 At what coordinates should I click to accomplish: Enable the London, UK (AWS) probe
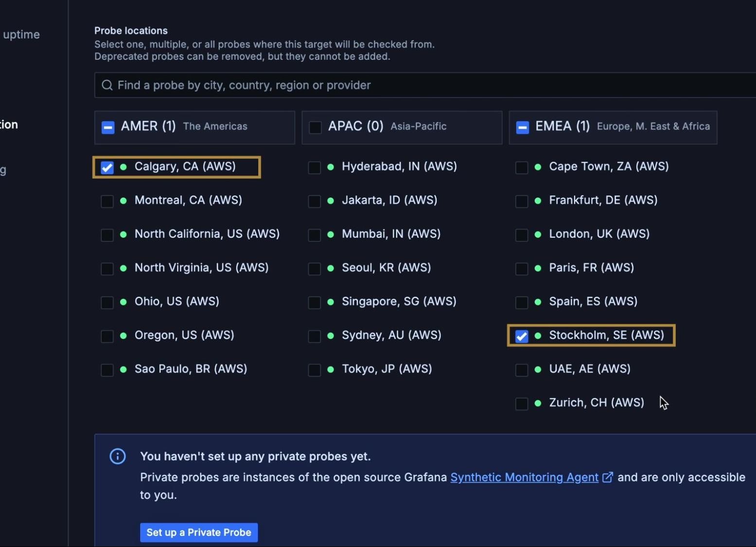coord(522,235)
